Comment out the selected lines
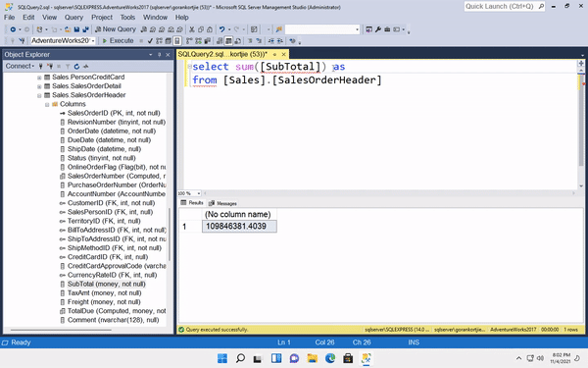588x368 pixels. coord(250,40)
